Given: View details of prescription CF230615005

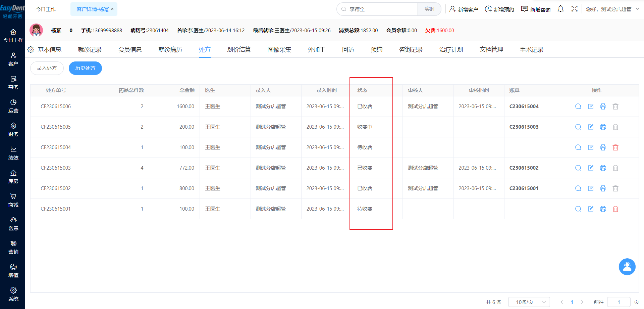Looking at the screenshot, I should pyautogui.click(x=578, y=127).
